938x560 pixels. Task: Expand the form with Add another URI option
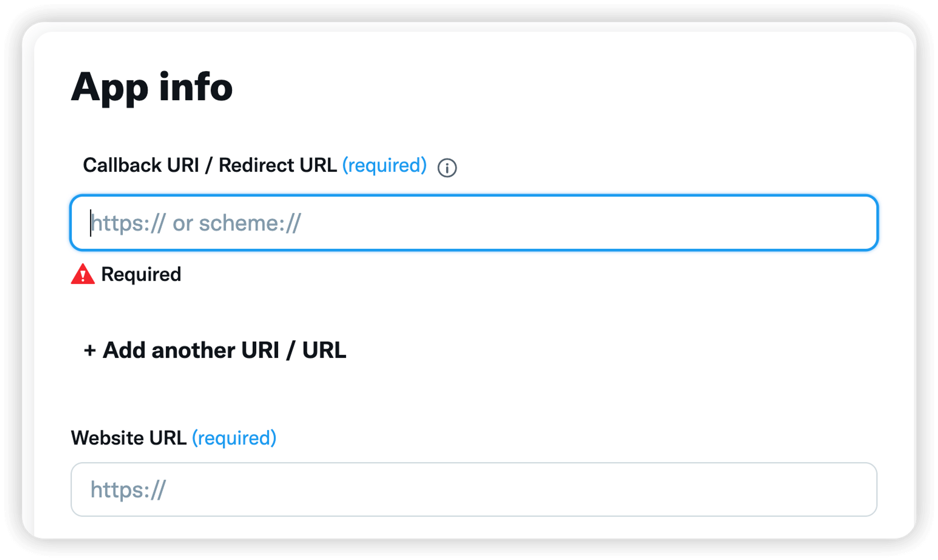point(215,350)
